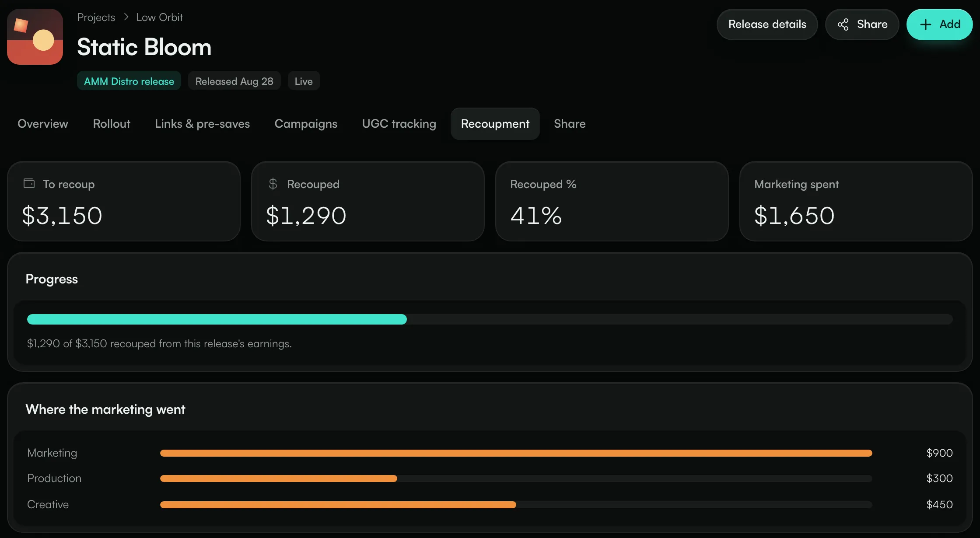Screen dimensions: 980x538
Task: Click the Production spend orange bar
Action: 279,479
